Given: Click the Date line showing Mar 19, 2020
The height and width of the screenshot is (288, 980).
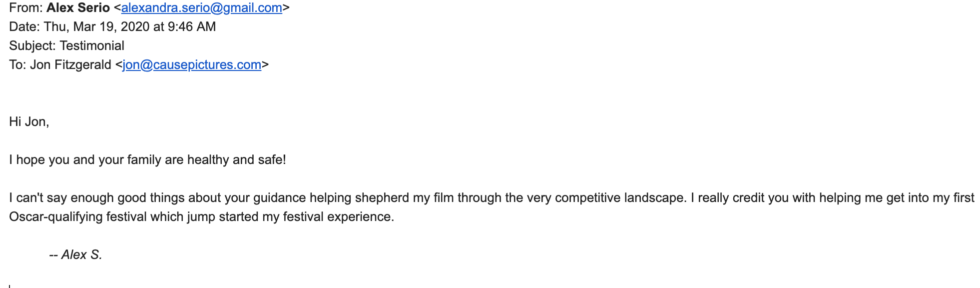Looking at the screenshot, I should coord(112,27).
